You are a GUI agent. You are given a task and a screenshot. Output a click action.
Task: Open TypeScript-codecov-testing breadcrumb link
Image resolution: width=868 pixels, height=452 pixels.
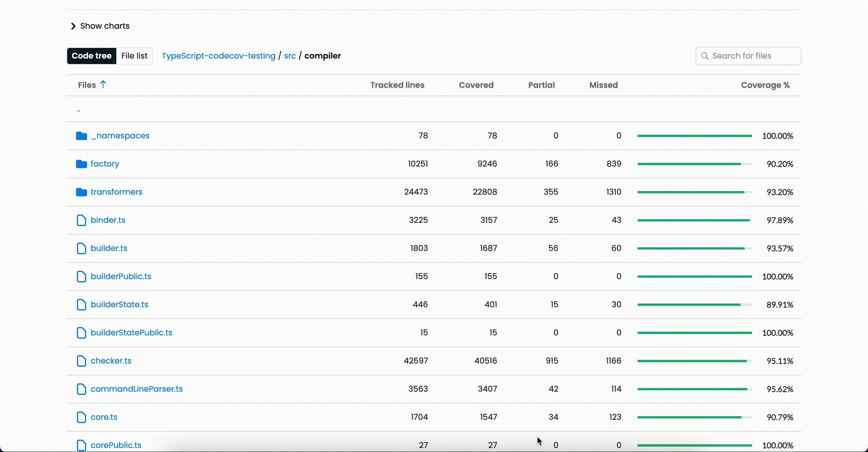[218, 56]
